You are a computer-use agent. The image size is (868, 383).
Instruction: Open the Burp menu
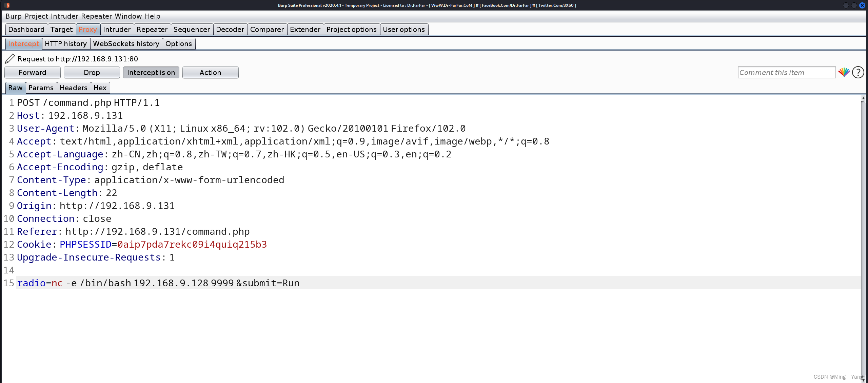pyautogui.click(x=14, y=16)
